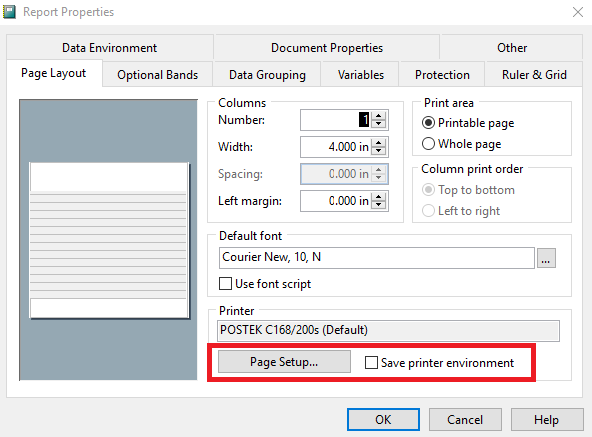The image size is (592, 437).
Task: Decrease column Width with down arrow
Action: click(x=378, y=151)
